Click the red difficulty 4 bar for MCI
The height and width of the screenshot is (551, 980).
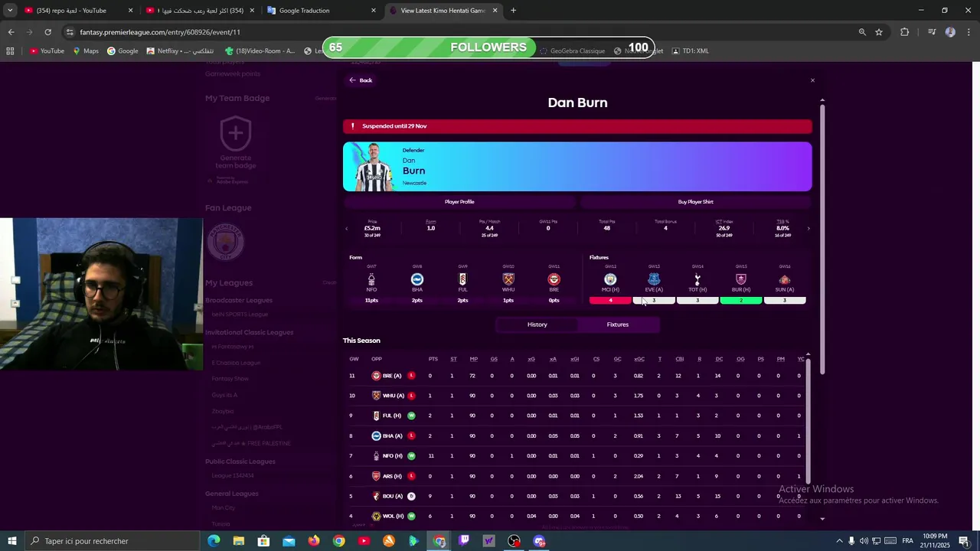coord(610,301)
